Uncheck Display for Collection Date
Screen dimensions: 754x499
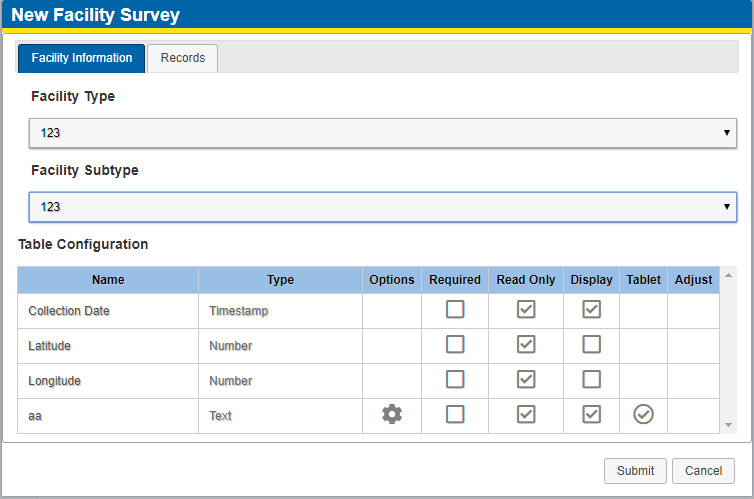pyautogui.click(x=591, y=310)
